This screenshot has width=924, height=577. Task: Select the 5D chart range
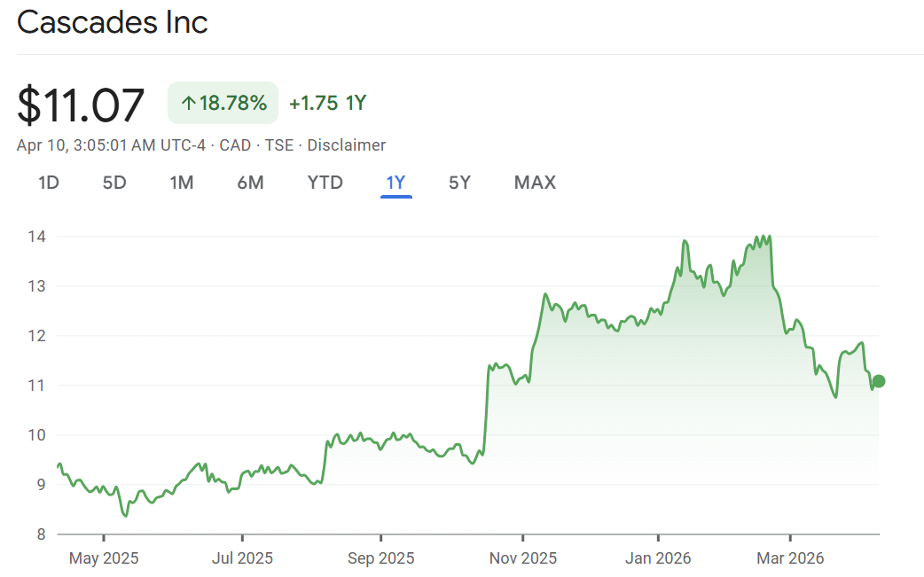tap(114, 183)
